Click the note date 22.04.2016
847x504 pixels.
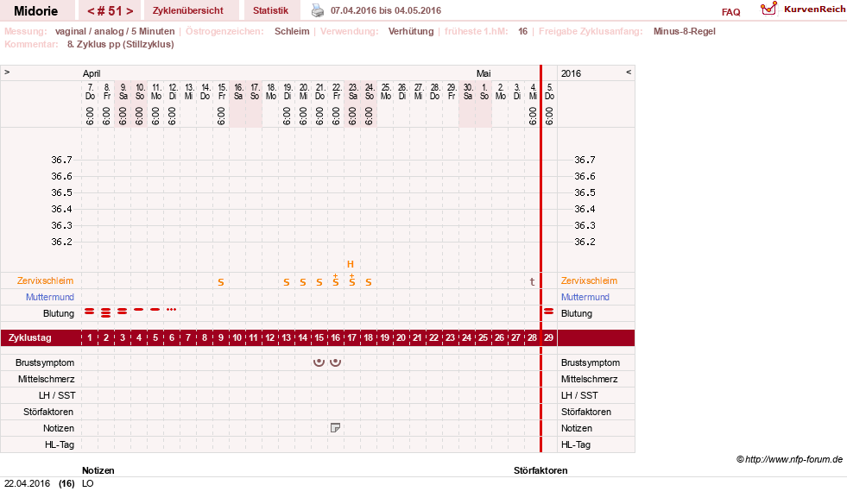pos(27,483)
